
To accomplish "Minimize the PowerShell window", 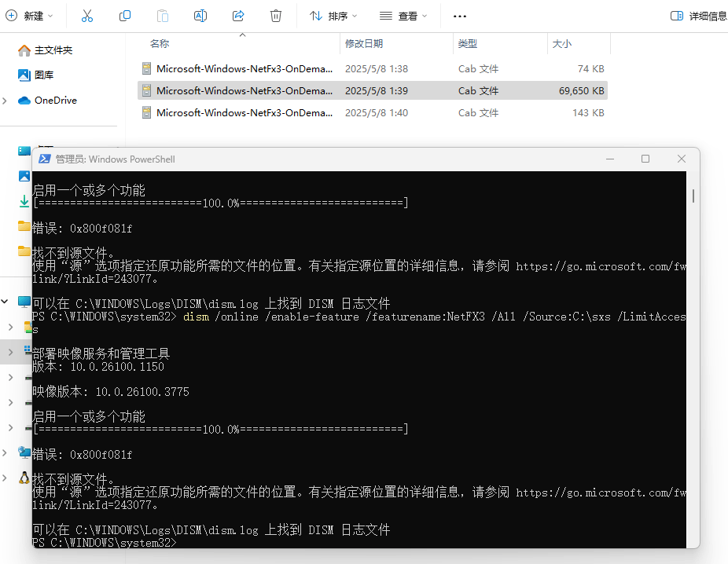I will coord(610,159).
